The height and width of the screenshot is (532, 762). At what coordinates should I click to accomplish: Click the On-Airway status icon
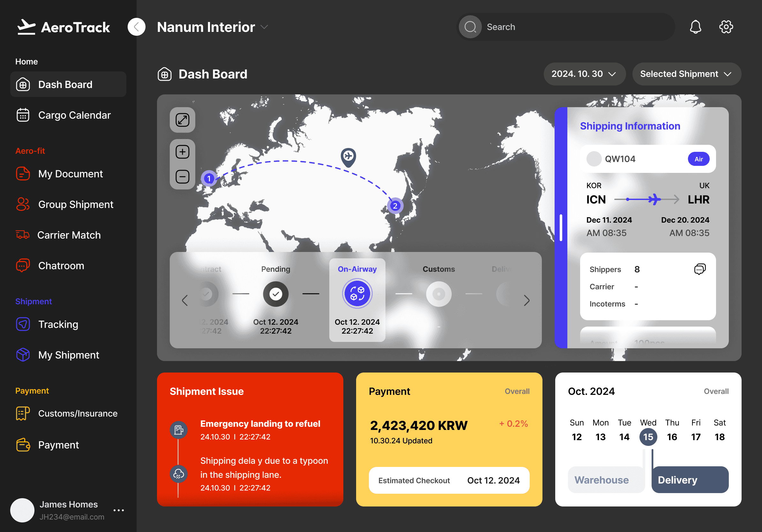pyautogui.click(x=357, y=293)
